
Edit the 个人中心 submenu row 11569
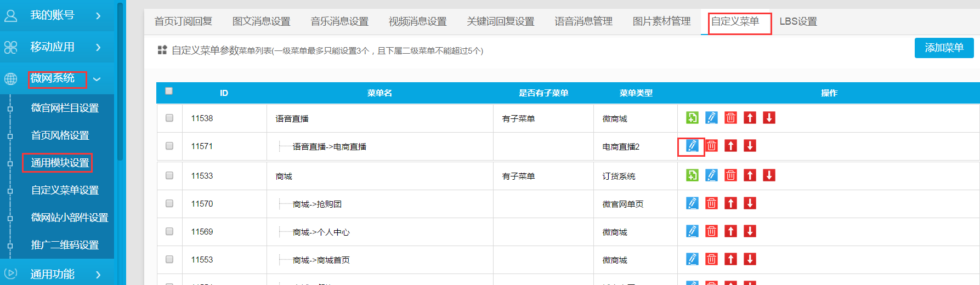coord(692,231)
